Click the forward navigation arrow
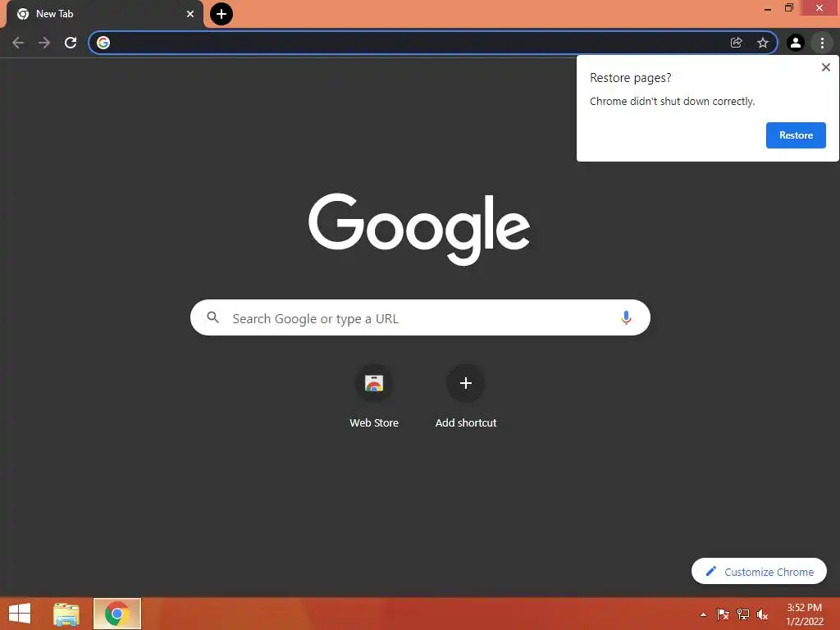This screenshot has width=840, height=630. tap(44, 43)
